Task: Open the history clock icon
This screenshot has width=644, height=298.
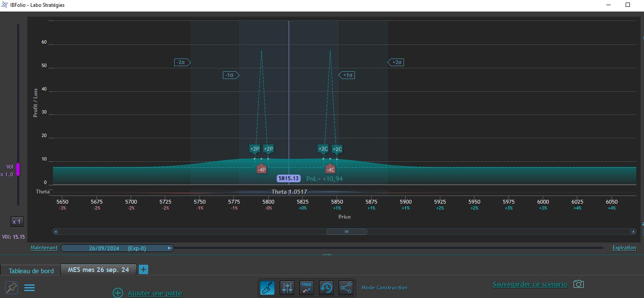Action: coord(326,288)
